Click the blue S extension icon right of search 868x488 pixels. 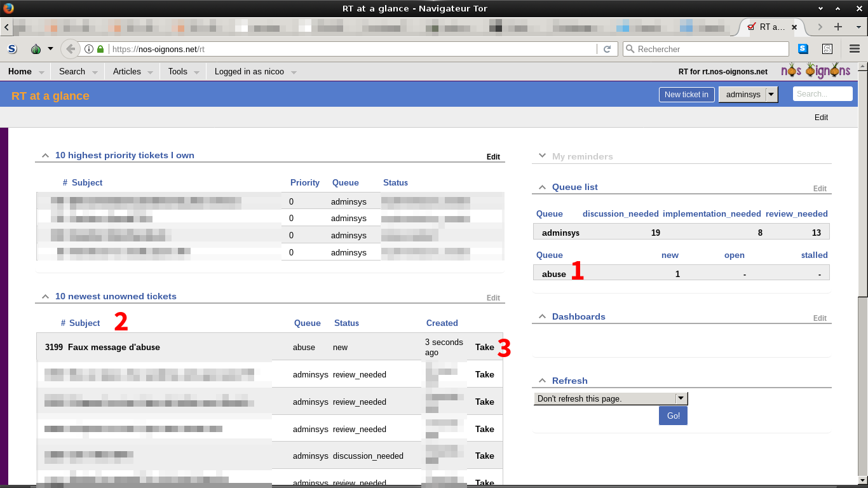coord(803,49)
